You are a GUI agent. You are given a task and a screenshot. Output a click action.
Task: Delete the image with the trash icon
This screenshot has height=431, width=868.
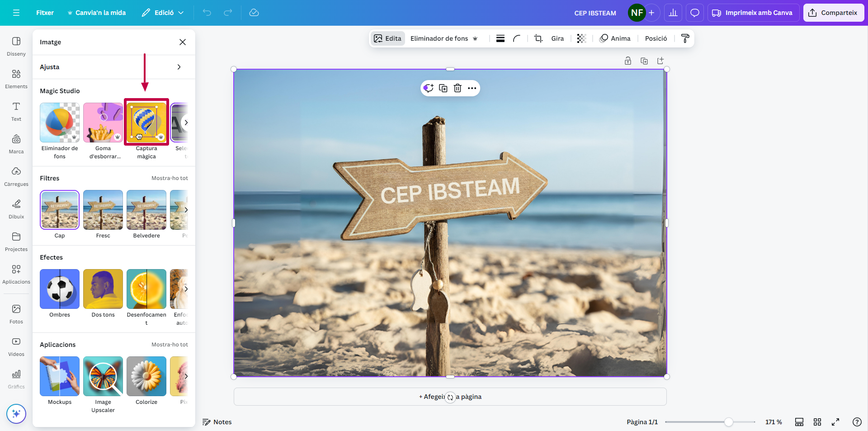458,88
